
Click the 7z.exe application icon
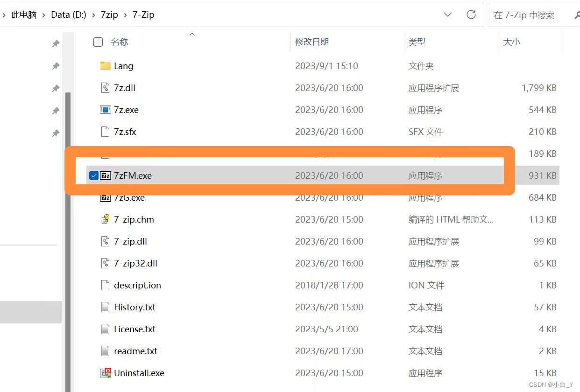click(x=106, y=110)
